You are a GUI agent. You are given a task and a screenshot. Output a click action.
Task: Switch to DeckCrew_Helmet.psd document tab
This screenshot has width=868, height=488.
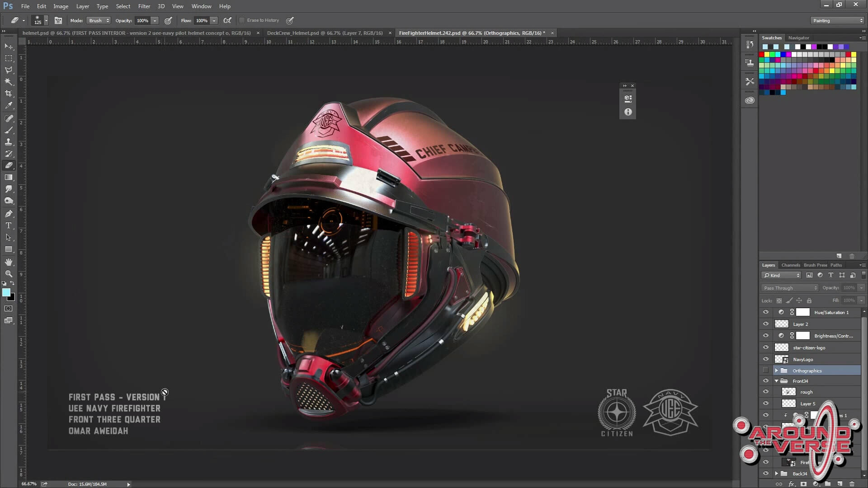[325, 33]
